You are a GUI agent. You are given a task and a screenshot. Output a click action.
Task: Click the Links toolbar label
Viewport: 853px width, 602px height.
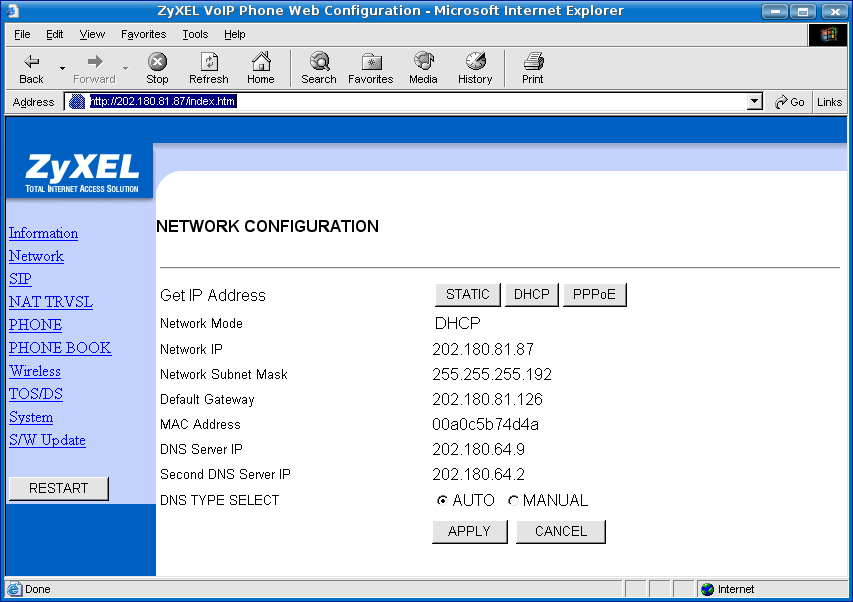click(x=830, y=102)
